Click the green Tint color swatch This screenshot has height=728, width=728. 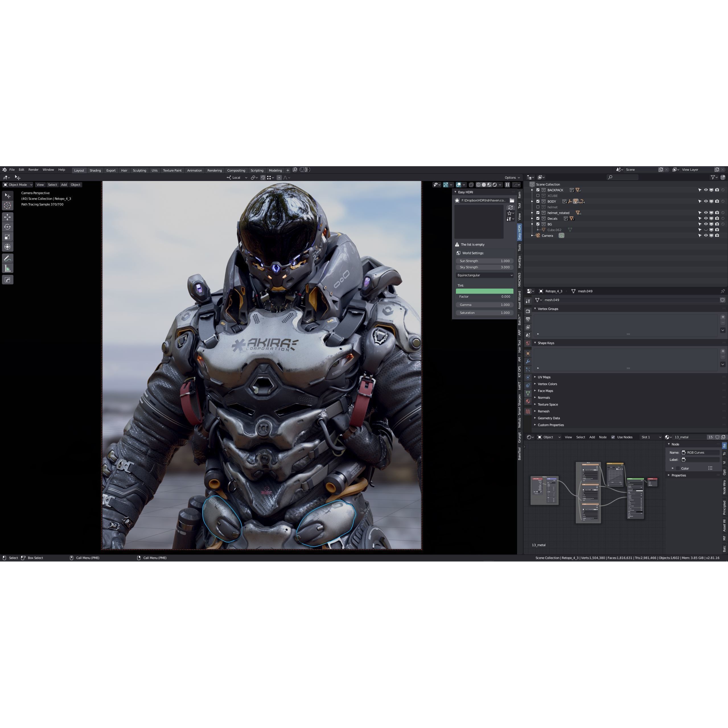coord(485,291)
